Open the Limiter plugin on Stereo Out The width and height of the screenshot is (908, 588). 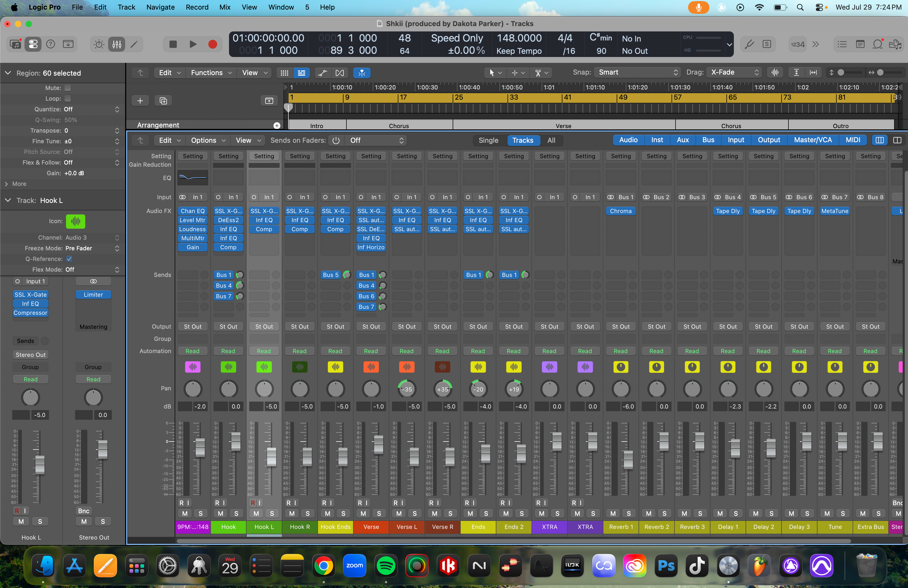click(x=93, y=295)
